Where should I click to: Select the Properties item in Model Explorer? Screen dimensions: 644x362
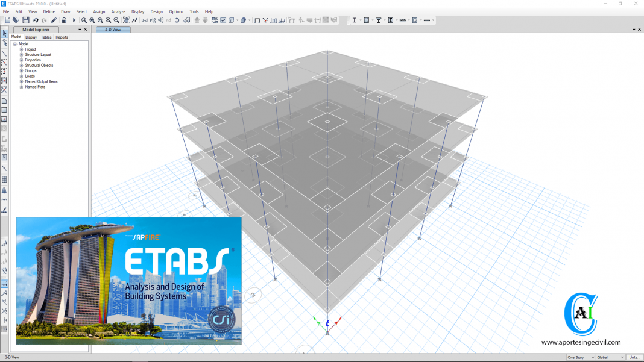click(32, 60)
